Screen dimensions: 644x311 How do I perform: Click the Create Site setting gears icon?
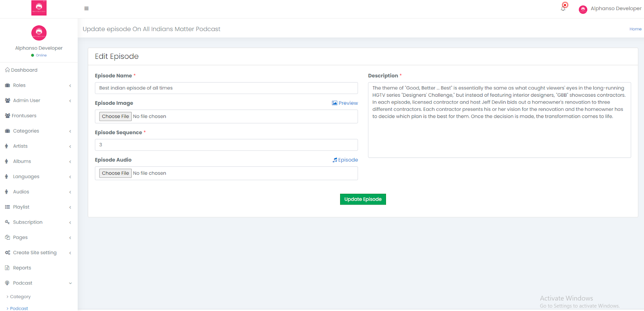pos(7,253)
